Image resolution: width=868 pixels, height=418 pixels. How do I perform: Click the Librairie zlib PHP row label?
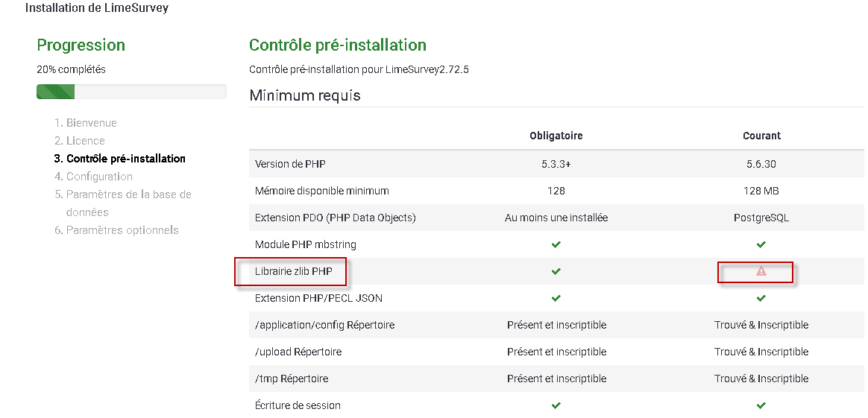(293, 272)
